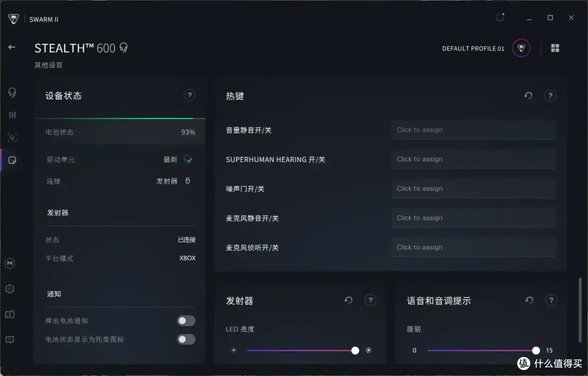Screen dimensions: 588x376
Task: Maximize the Swarm II window
Action: [x=550, y=17]
